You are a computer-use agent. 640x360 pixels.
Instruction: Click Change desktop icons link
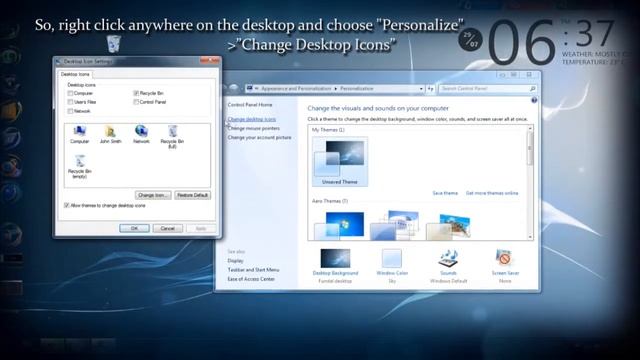coord(252,119)
